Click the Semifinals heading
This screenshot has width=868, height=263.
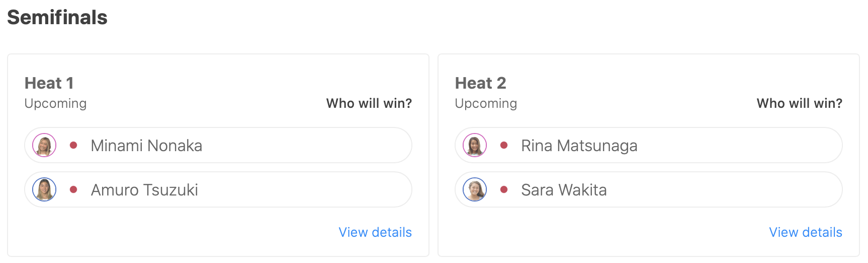tap(57, 18)
